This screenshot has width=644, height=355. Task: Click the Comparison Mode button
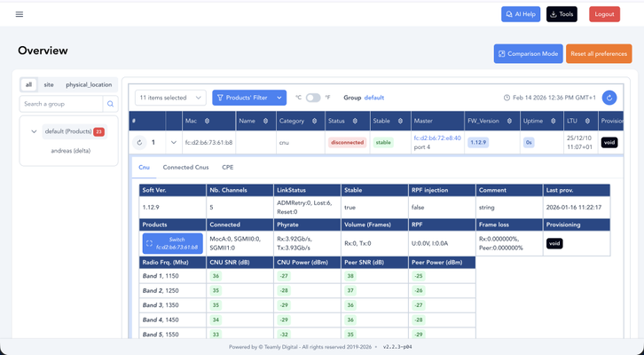click(x=528, y=53)
